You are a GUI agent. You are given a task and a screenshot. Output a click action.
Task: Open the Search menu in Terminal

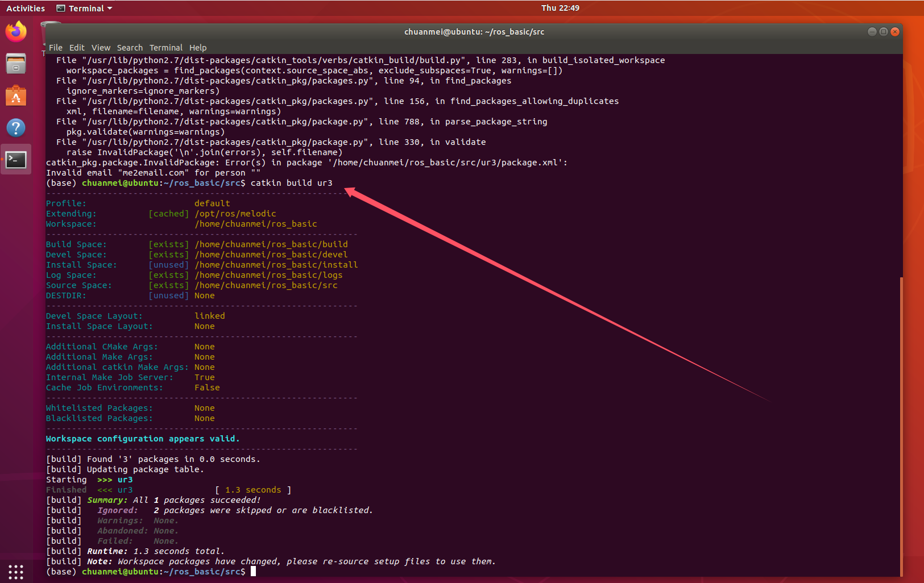[x=130, y=47]
